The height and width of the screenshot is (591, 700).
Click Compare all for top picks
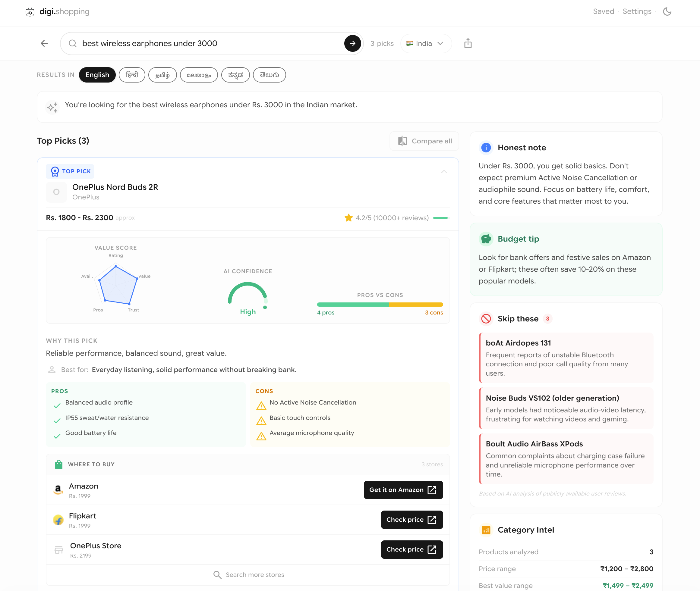[x=424, y=141]
